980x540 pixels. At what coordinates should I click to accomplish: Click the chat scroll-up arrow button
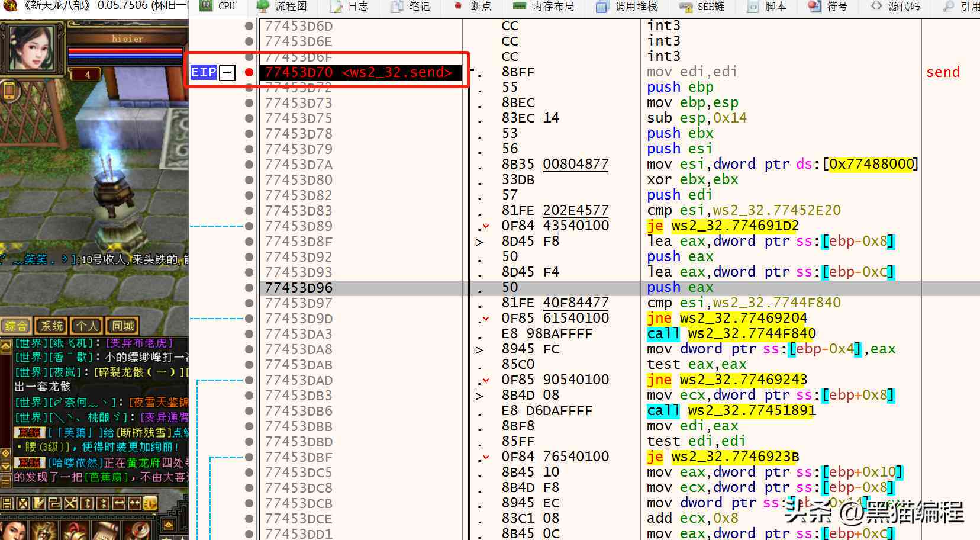[x=7, y=346]
